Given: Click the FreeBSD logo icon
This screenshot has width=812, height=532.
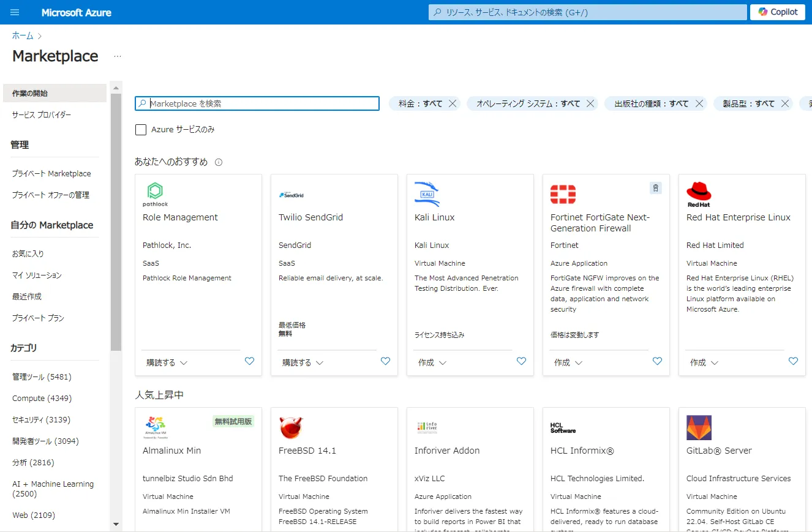Looking at the screenshot, I should (x=291, y=427).
